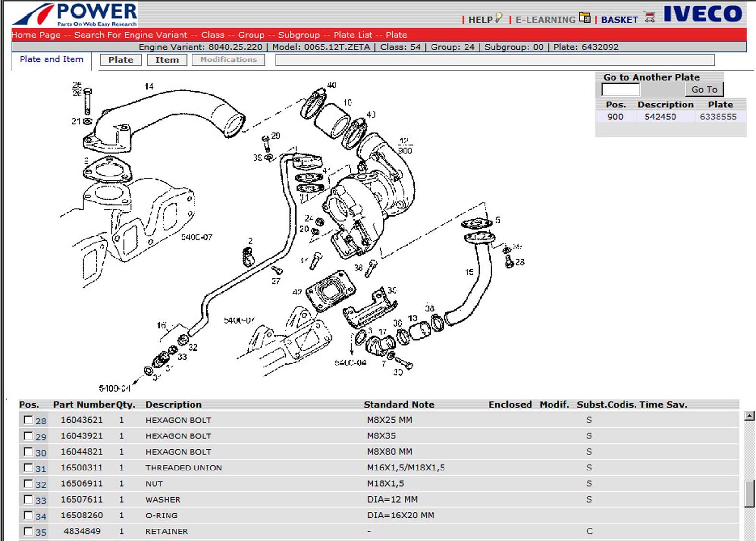Select checkbox for O-ring position 34
Image resolution: width=756 pixels, height=541 pixels.
28,516
